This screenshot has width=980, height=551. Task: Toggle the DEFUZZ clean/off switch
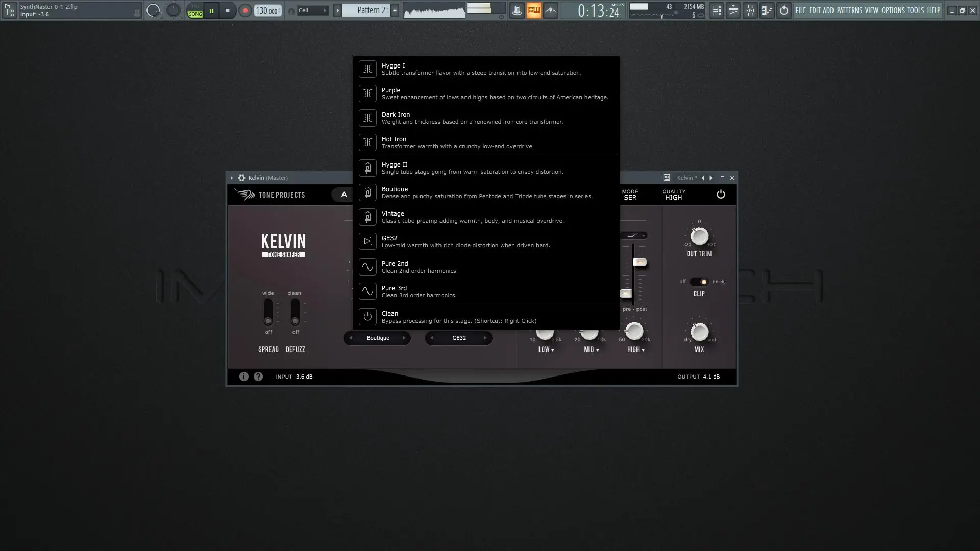(x=295, y=312)
